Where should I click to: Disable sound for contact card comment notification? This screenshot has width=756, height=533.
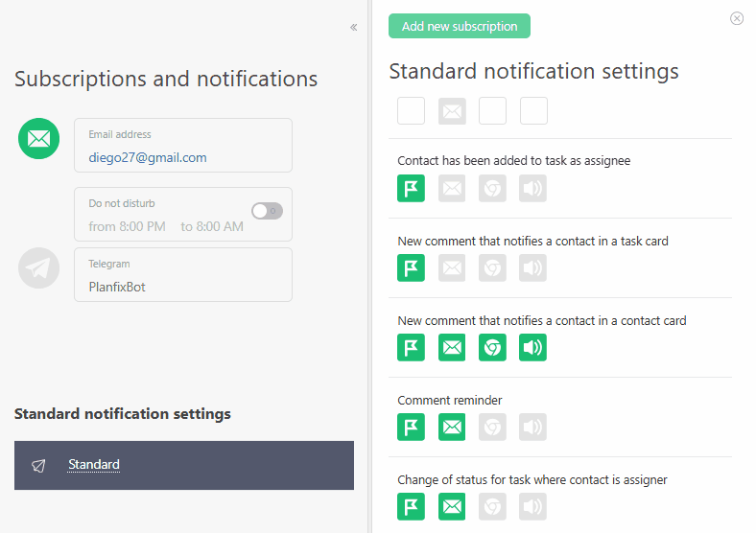(533, 347)
